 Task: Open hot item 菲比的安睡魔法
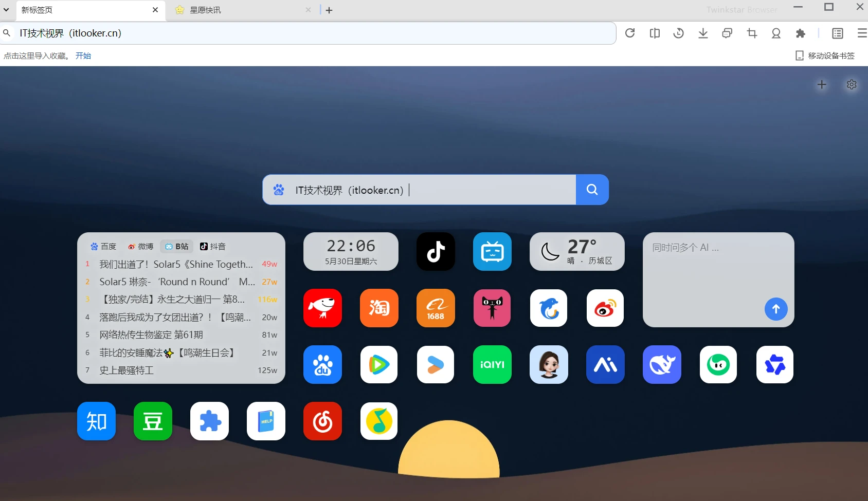181,352
